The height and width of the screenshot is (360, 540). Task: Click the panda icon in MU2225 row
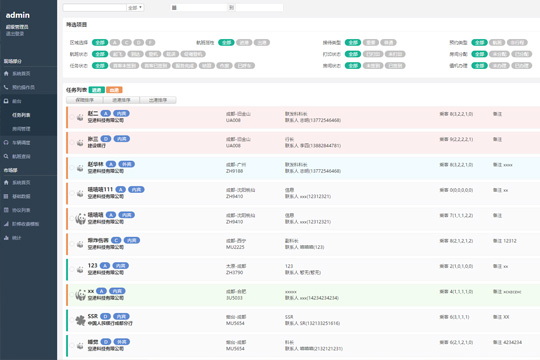(x=80, y=244)
